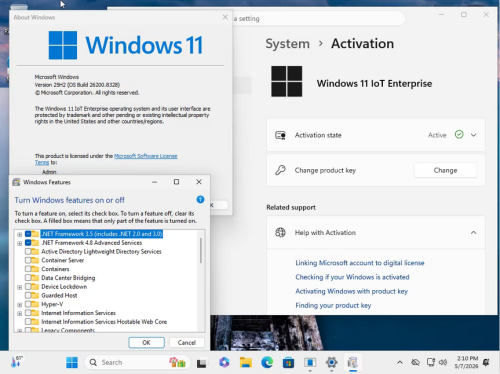Open File Explorer from the taskbar
Viewport: 500px width, 374px height.
point(246,362)
